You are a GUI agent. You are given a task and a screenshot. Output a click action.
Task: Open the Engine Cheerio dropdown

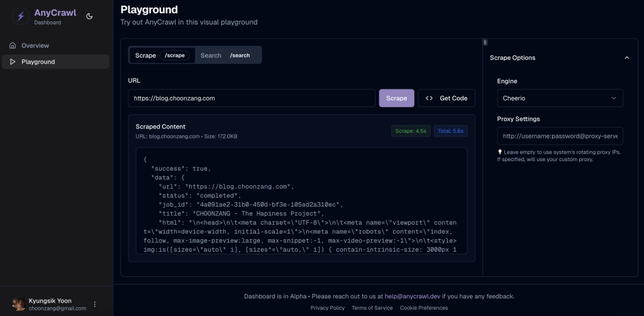click(560, 98)
